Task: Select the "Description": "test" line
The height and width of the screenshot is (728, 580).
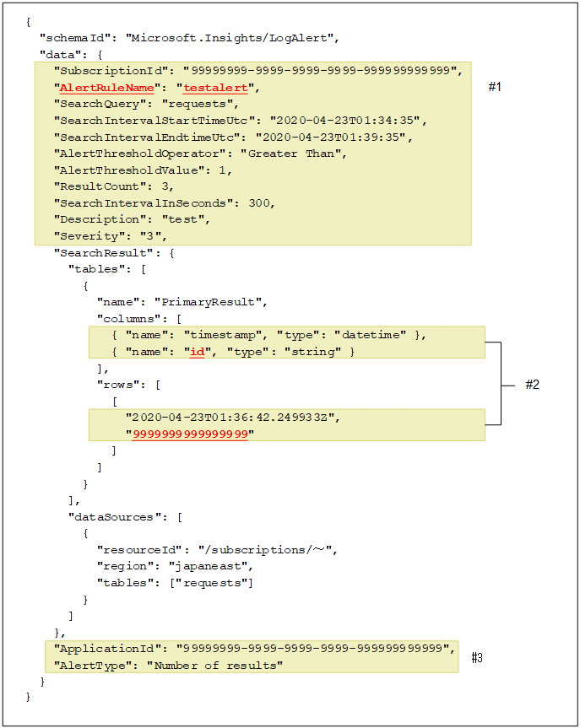Action: click(132, 219)
